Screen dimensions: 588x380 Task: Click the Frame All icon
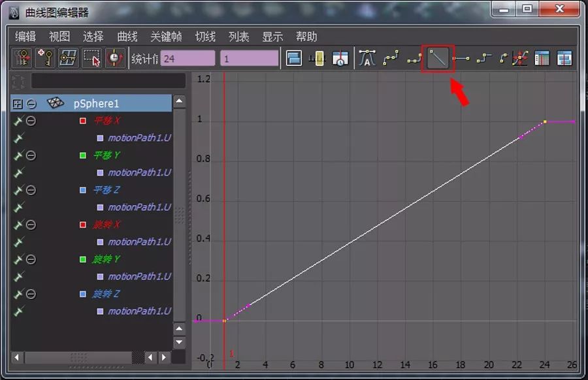click(294, 59)
